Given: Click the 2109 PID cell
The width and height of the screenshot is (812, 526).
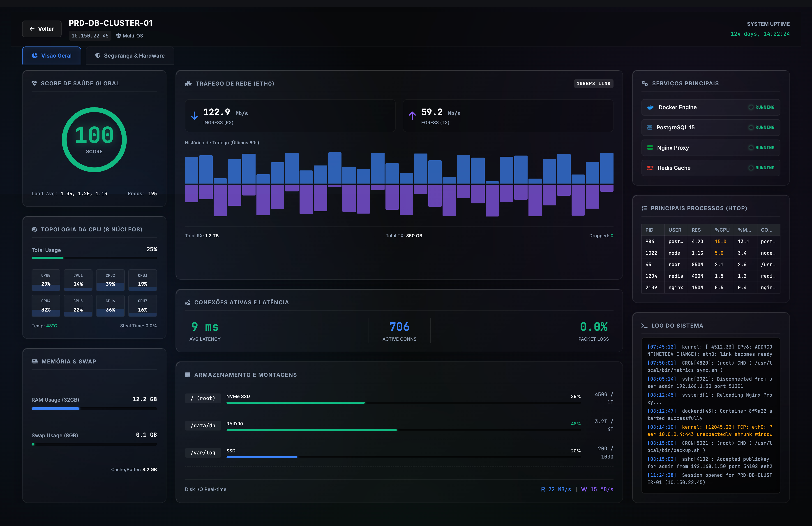Looking at the screenshot, I should [653, 288].
